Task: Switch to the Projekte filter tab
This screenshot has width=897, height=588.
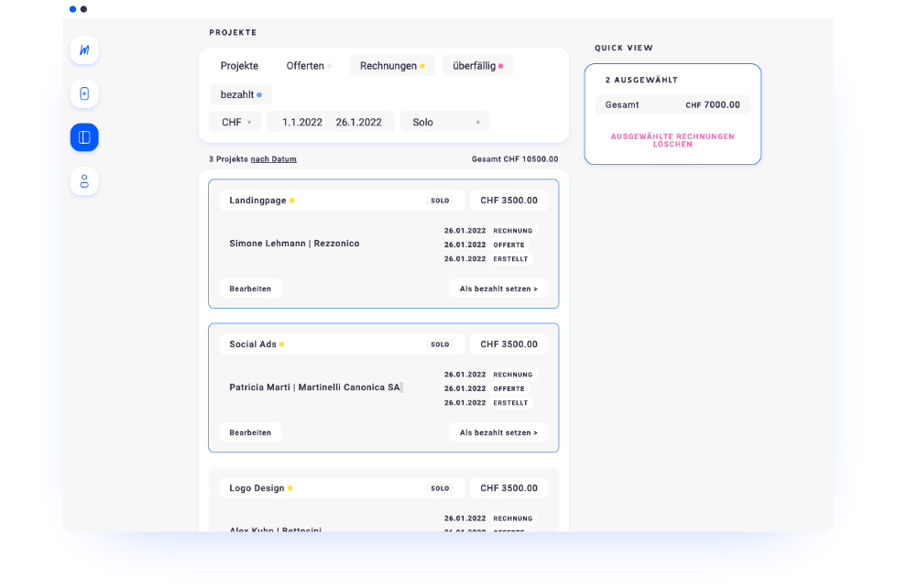Action: click(239, 66)
